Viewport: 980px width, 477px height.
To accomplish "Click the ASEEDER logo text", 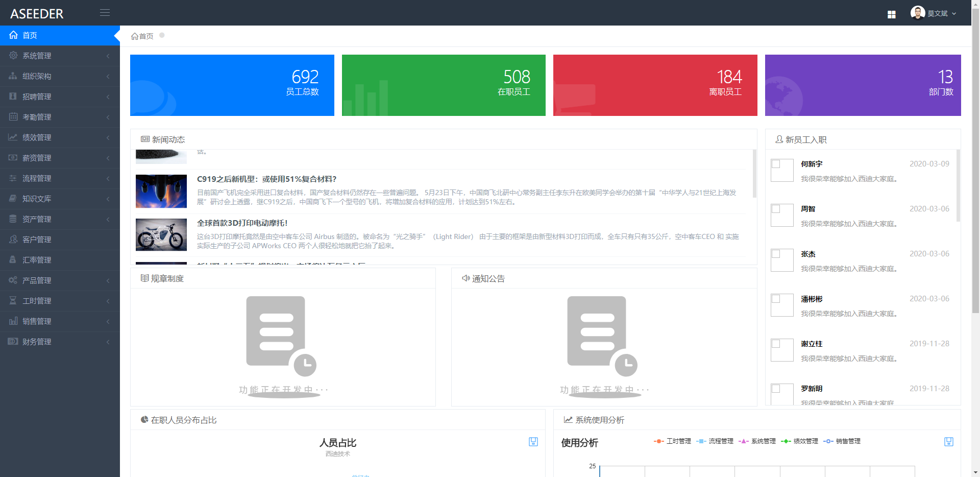I will [37, 14].
